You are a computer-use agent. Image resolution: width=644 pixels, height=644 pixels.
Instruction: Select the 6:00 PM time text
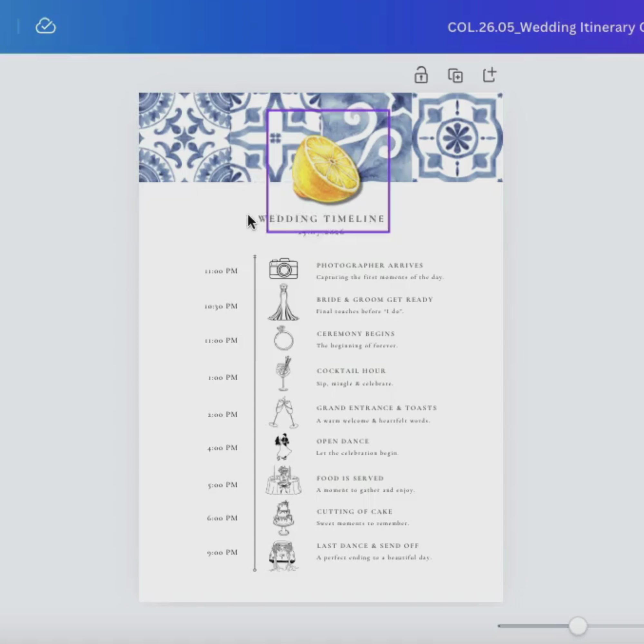coord(222,518)
